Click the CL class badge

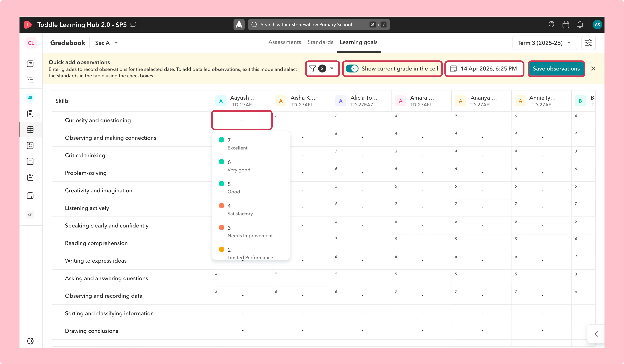point(31,43)
